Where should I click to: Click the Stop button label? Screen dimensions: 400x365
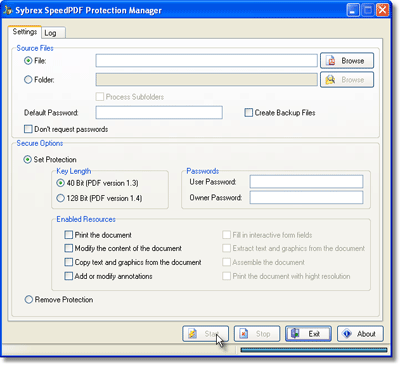263,334
